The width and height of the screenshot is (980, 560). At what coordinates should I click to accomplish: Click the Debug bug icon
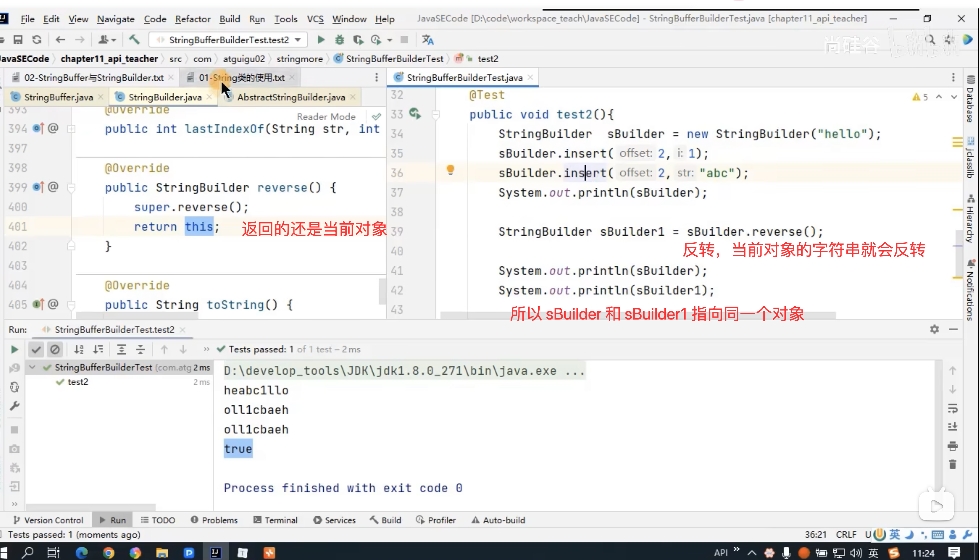point(339,40)
